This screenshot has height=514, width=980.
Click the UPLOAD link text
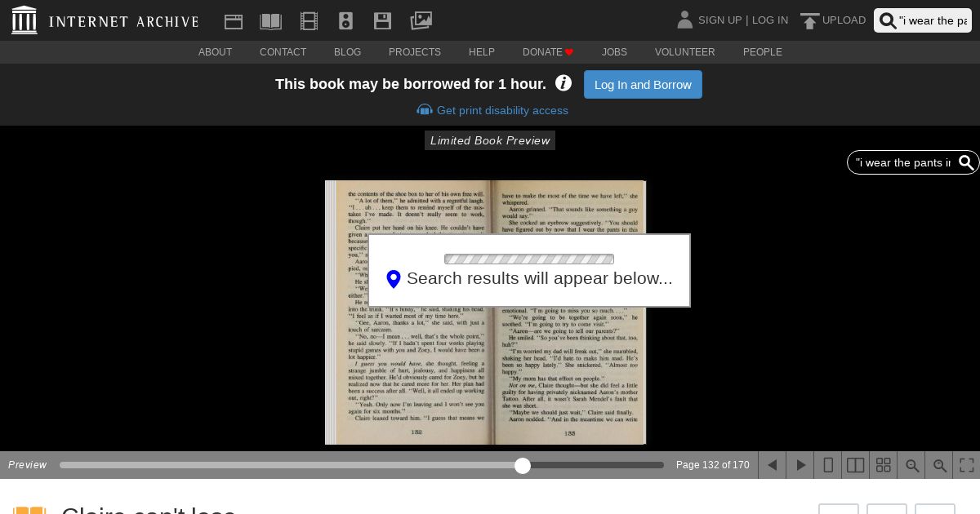point(844,20)
